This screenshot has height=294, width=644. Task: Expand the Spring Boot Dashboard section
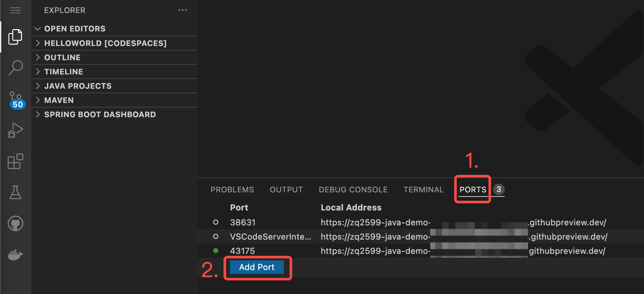click(114, 114)
